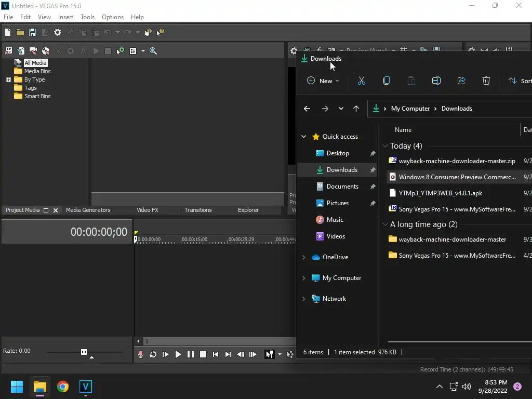Switch to the Video FX tab
Viewport: 532px width, 399px height.
pos(147,210)
